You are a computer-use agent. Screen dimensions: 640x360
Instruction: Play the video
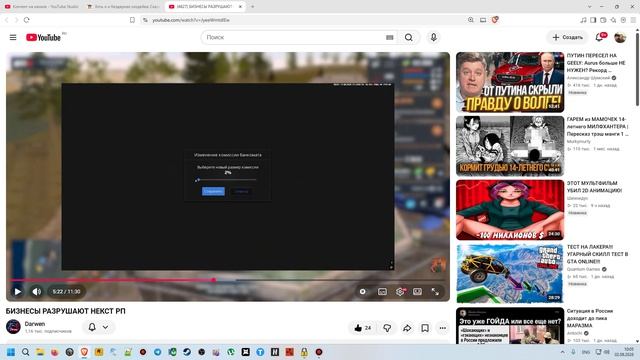pyautogui.click(x=18, y=291)
